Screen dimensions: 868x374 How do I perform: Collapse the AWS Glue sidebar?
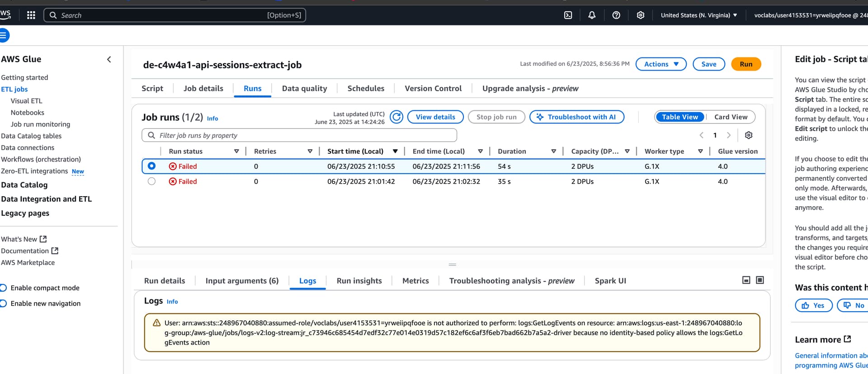pos(109,59)
